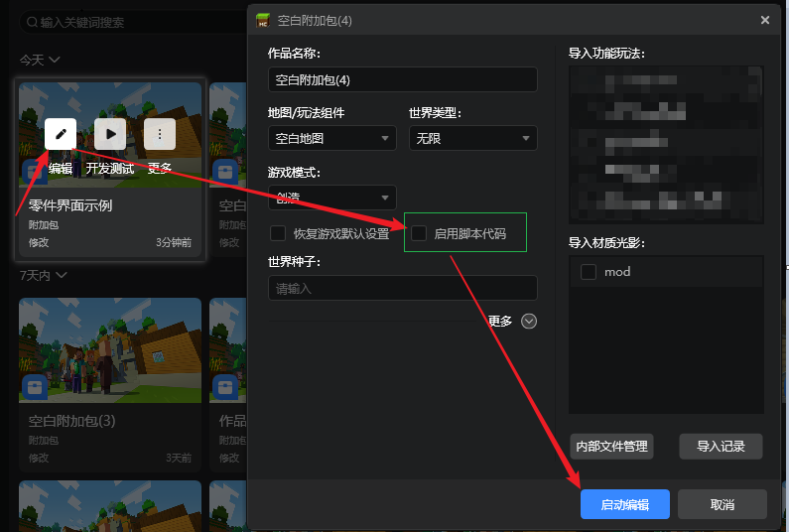
Task: Click the 3分钟前 timestamp text
Action: (174, 242)
